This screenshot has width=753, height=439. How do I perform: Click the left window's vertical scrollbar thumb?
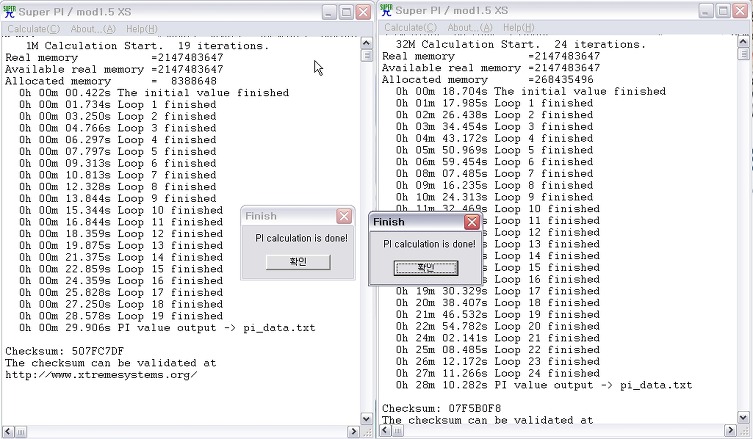366,55
